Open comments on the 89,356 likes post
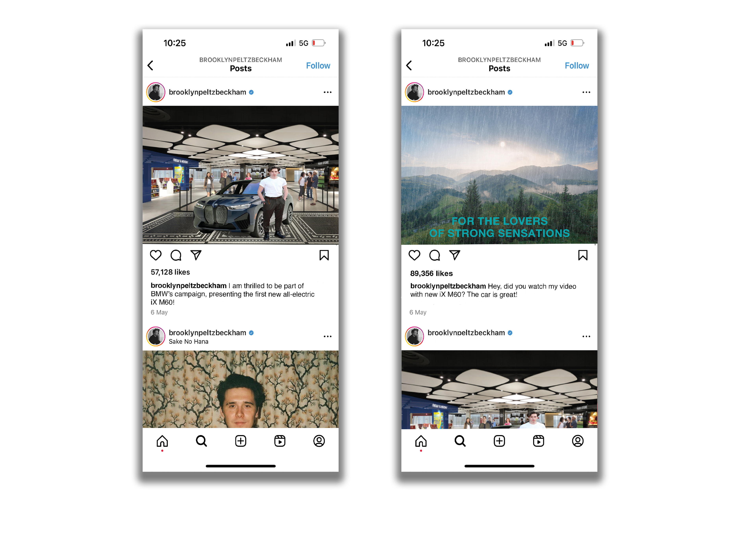The image size is (756, 534). tap(435, 255)
